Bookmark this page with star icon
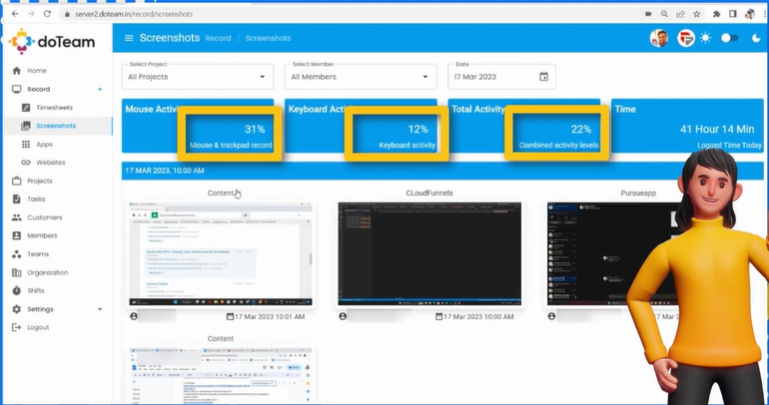The width and height of the screenshot is (769, 405). (696, 14)
